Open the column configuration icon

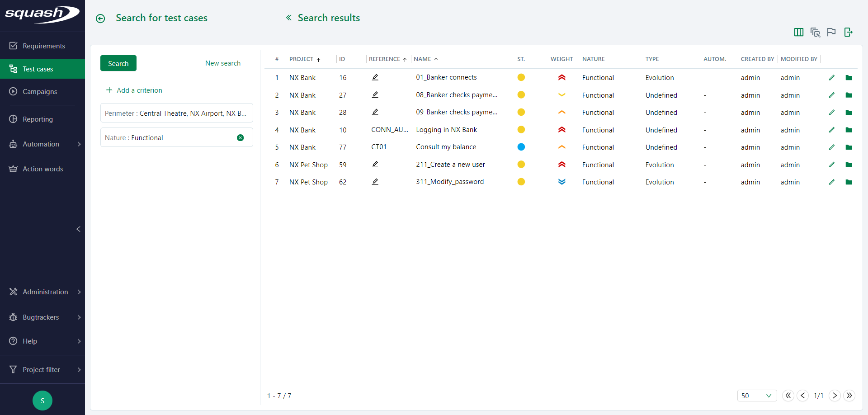[798, 32]
